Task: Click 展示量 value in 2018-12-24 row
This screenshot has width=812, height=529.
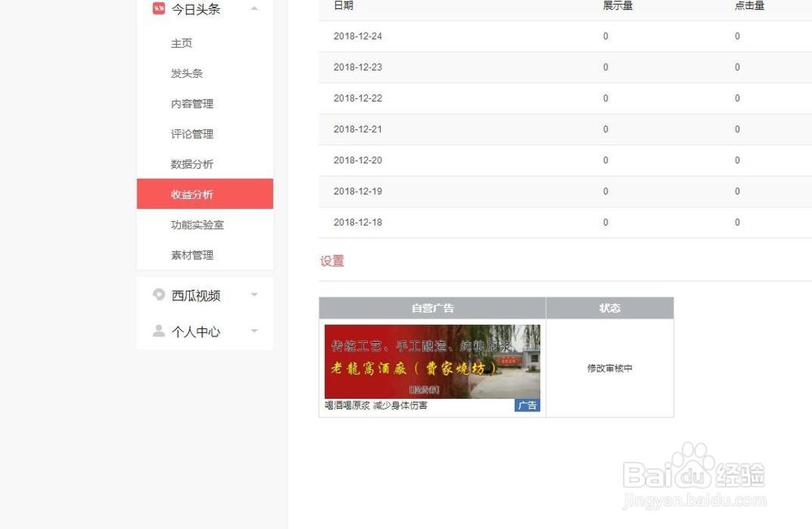Action: (606, 37)
